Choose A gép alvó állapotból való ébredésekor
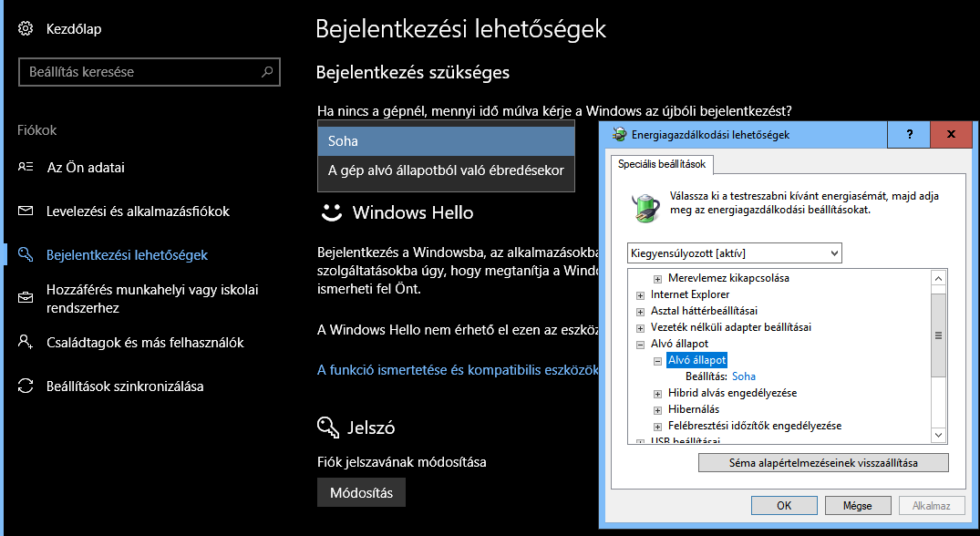Screen dimensions: 980x536 point(446,170)
